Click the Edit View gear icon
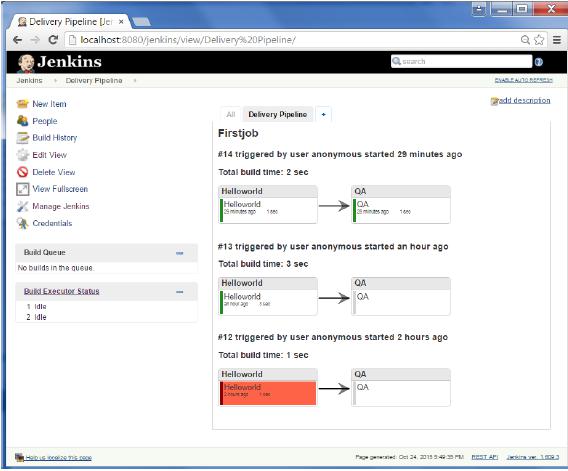The image size is (568, 471). pos(22,155)
